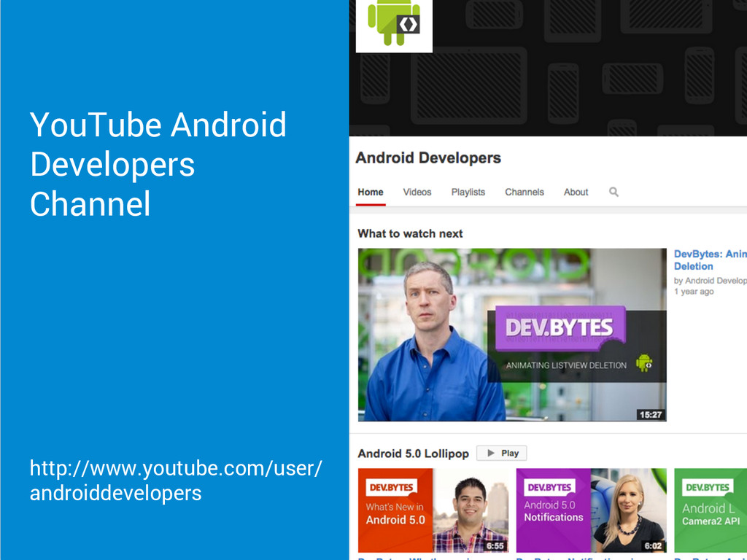Open the Playlists tab
This screenshot has height=560, width=747.
pyautogui.click(x=468, y=192)
